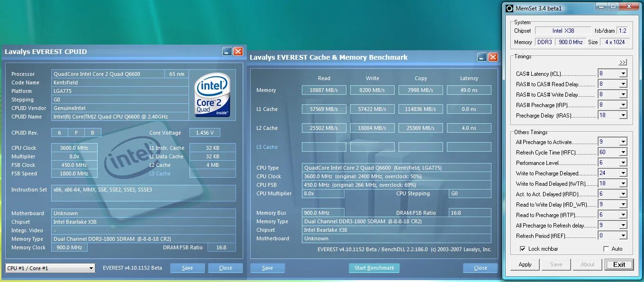Click Start Benchmark button
Screen dimensions: 644x282
click(374, 268)
